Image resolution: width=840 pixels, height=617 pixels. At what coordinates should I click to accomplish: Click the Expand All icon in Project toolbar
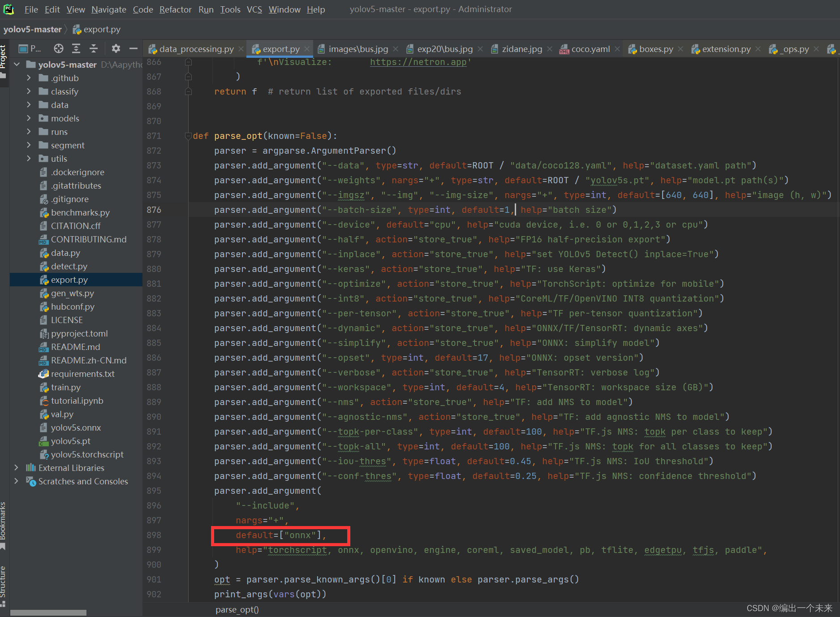pos(76,48)
